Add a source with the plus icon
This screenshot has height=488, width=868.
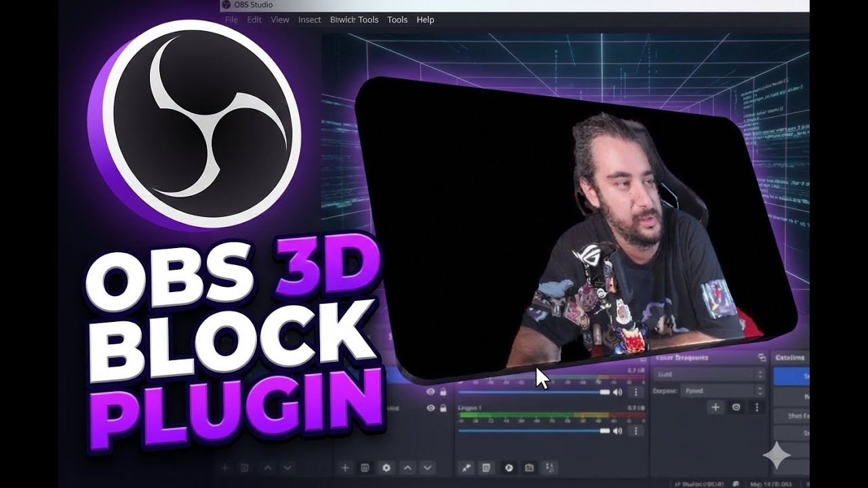[x=345, y=468]
